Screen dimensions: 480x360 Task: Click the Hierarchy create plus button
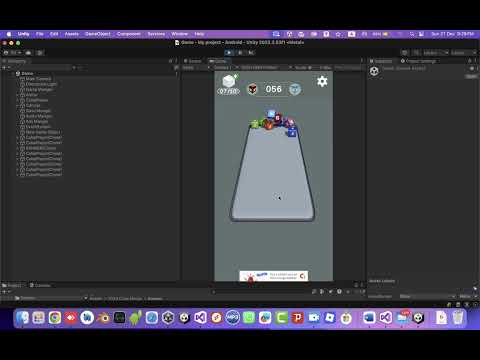tap(5, 68)
